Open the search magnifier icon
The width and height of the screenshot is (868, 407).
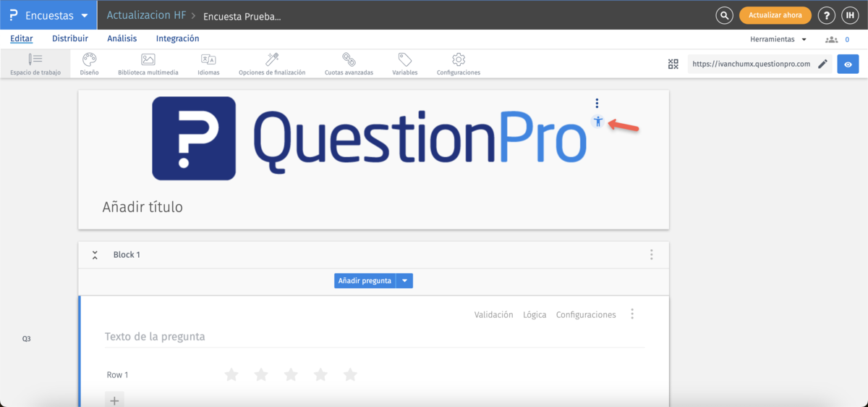724,15
